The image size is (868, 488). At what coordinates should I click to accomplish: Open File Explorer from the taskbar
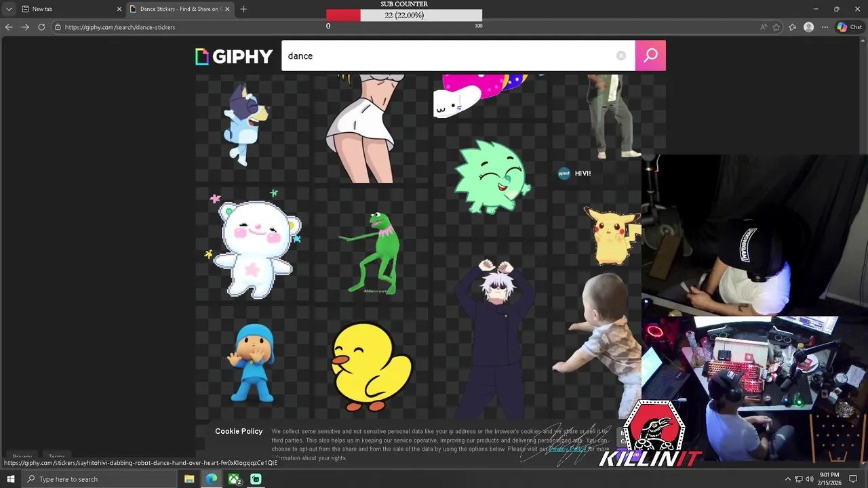pos(189,479)
